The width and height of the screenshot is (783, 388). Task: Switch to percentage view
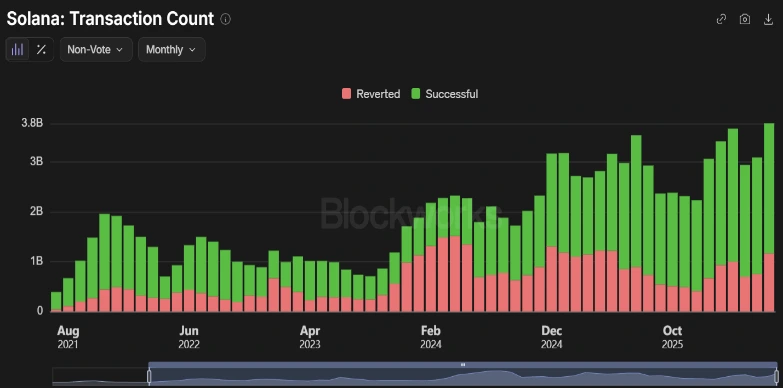point(41,49)
